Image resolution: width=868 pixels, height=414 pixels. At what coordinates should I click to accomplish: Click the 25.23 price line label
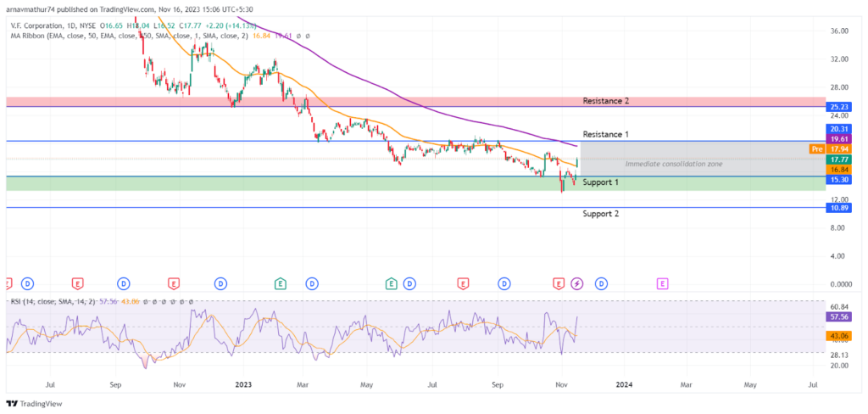coord(837,106)
